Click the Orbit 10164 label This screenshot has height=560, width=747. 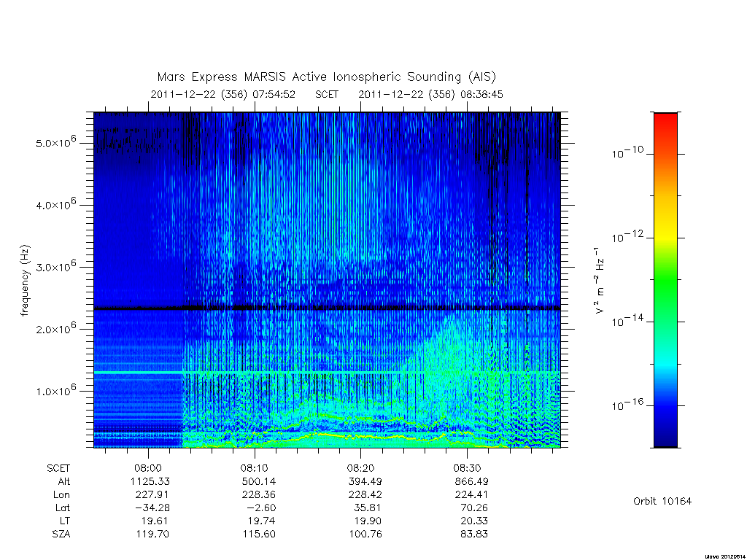(662, 501)
